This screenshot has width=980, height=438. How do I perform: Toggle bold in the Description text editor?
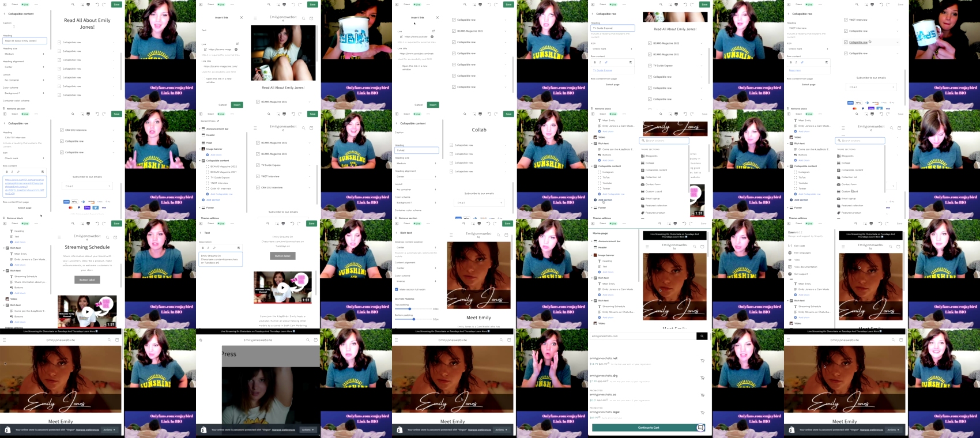(202, 248)
